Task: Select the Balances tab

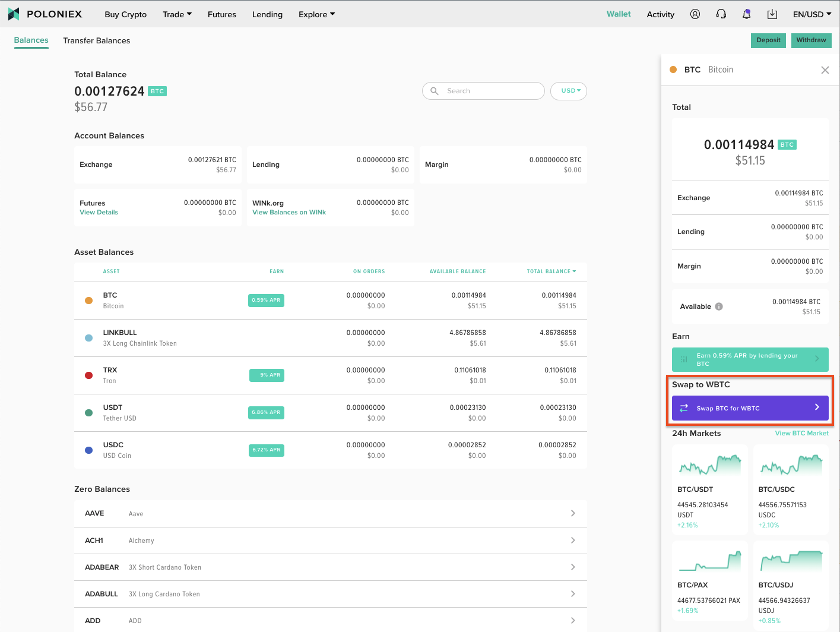Action: point(31,40)
